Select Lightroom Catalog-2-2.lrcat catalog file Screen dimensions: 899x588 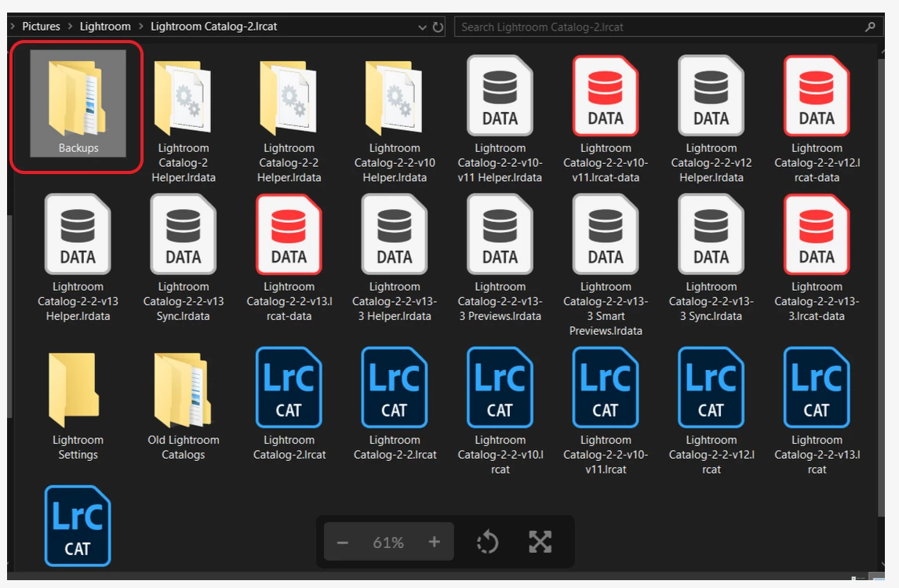click(395, 404)
